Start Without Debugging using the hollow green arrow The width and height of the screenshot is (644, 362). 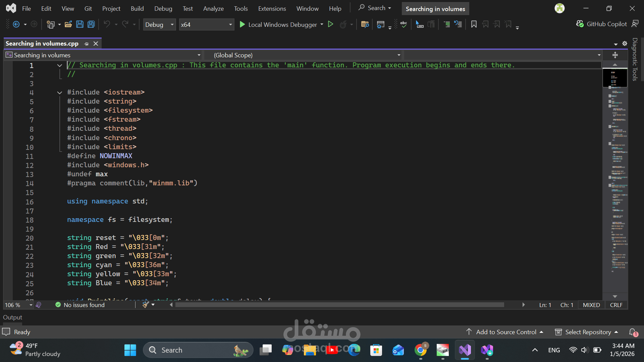tap(330, 24)
